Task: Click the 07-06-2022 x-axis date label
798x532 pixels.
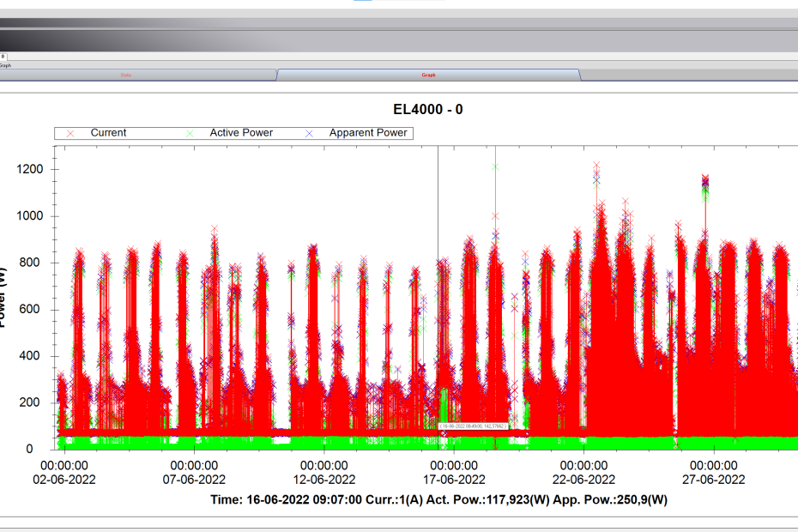Action: (194, 480)
